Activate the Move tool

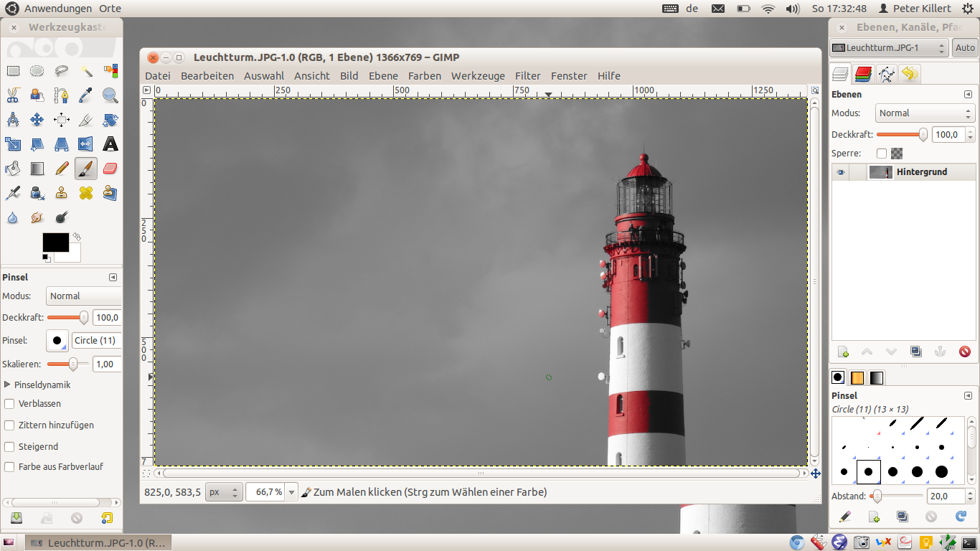pos(37,120)
